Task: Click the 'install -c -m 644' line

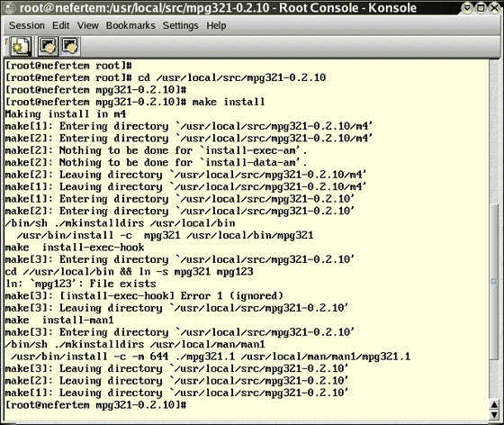Action: tap(211, 357)
